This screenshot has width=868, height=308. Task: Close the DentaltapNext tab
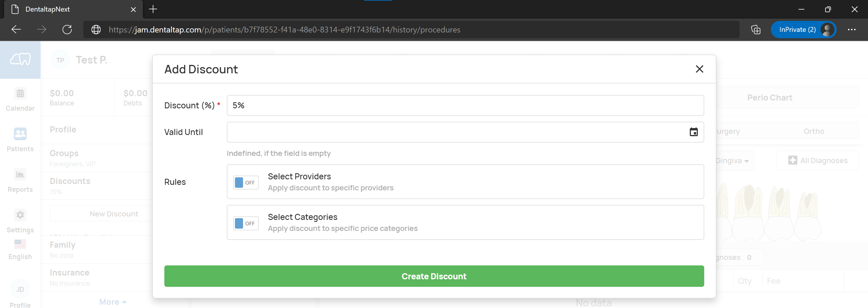tap(133, 10)
